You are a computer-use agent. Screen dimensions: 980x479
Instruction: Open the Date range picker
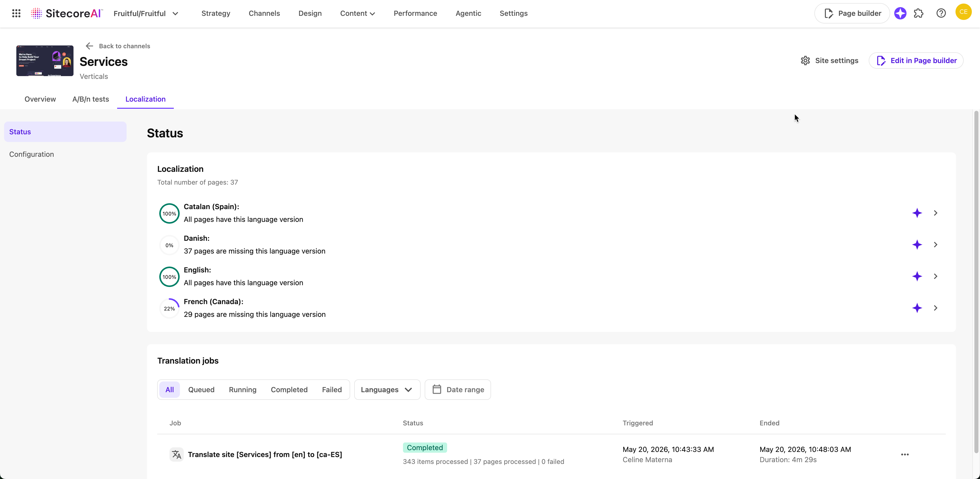tap(458, 390)
